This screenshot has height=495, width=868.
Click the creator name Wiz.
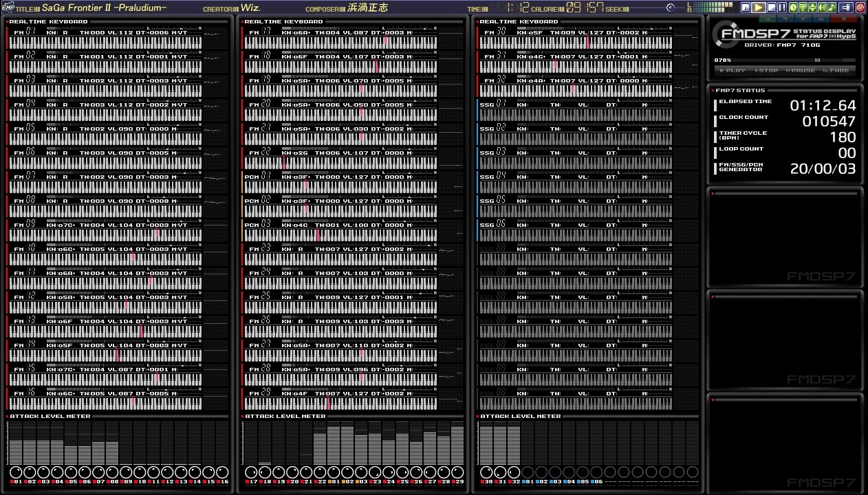(x=250, y=8)
